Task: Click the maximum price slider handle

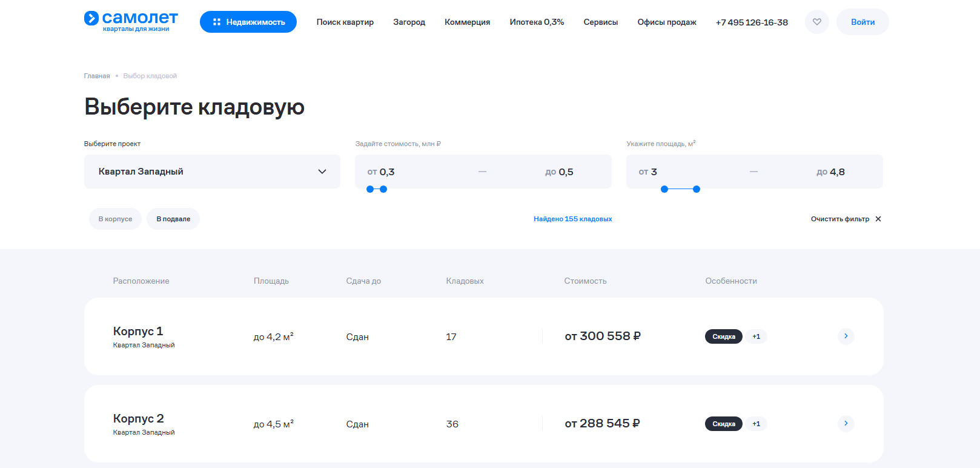Action: (383, 189)
